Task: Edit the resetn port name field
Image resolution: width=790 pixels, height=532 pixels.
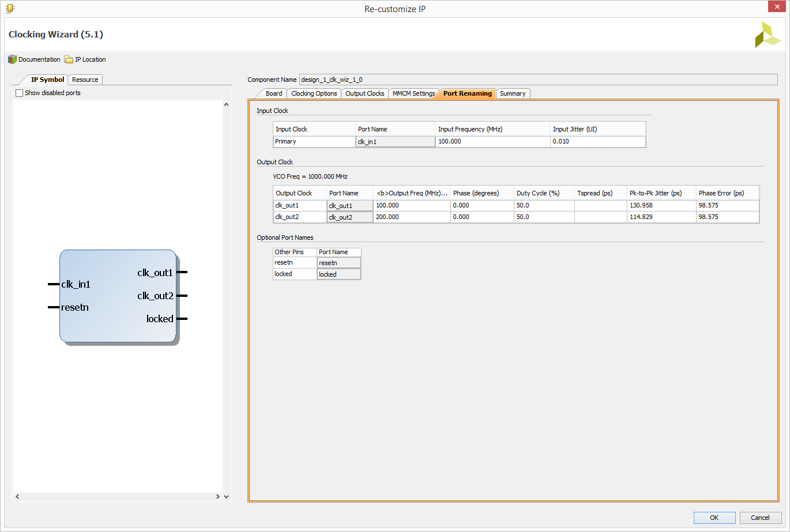Action: point(339,263)
